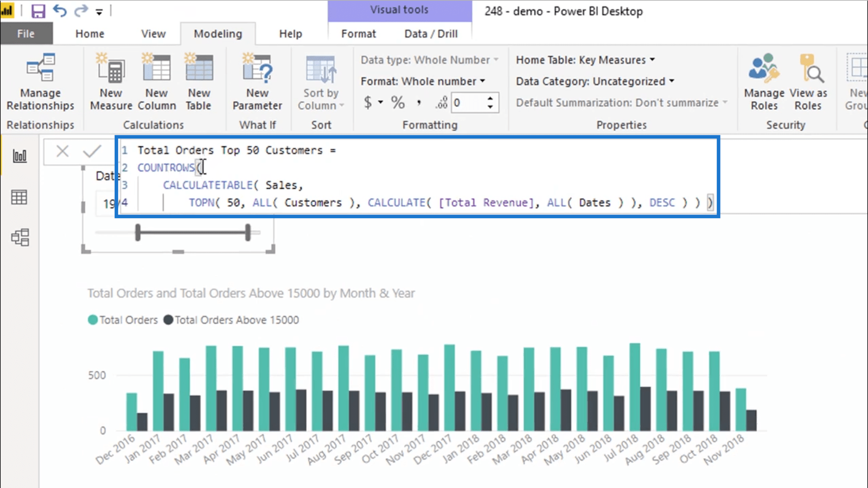The height and width of the screenshot is (488, 868).
Task: Open Manage Roles
Action: [764, 82]
